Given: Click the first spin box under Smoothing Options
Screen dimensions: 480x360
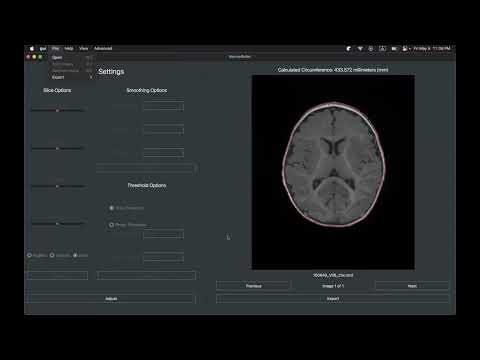Looking at the screenshot, I should [x=164, y=107].
